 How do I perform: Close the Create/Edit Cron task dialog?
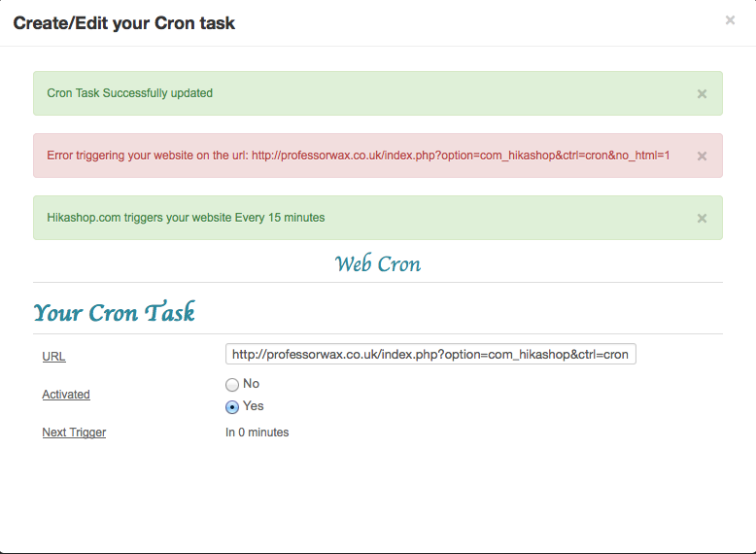click(x=730, y=20)
